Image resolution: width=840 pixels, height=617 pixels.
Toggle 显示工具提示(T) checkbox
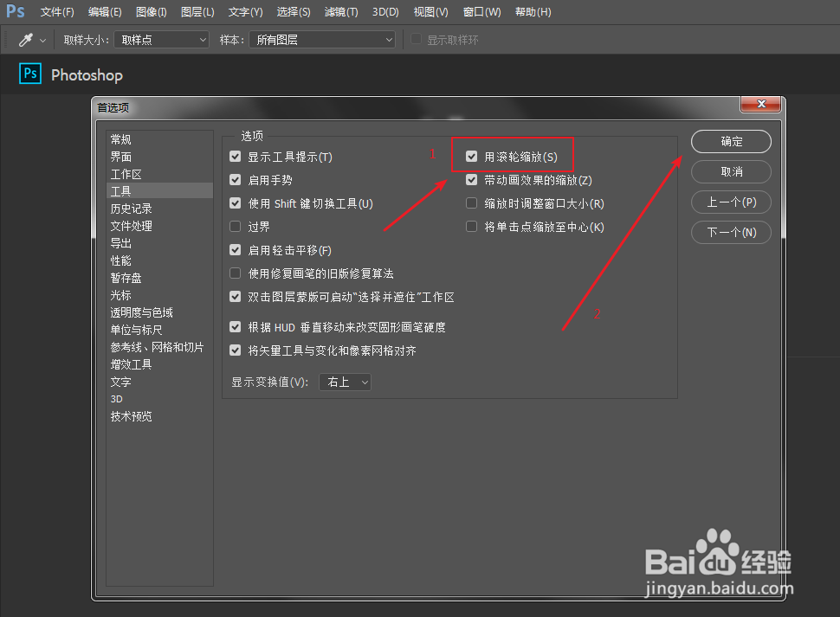click(x=236, y=157)
